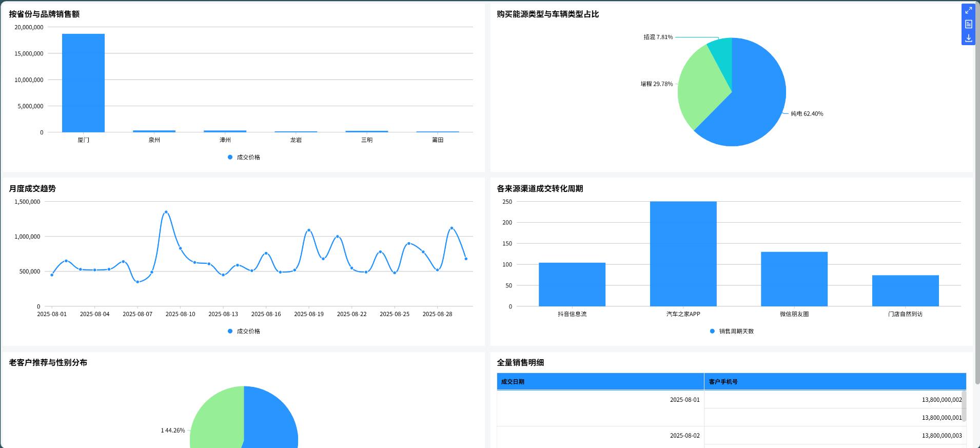This screenshot has width=980, height=448.
Task: Click the 全量销售明细 table title
Action: coord(520,362)
